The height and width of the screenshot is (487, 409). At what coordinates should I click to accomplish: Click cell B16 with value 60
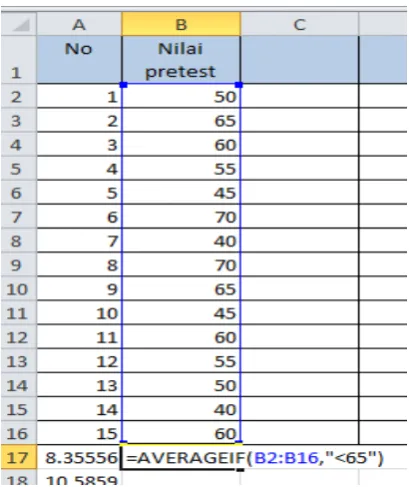[181, 433]
